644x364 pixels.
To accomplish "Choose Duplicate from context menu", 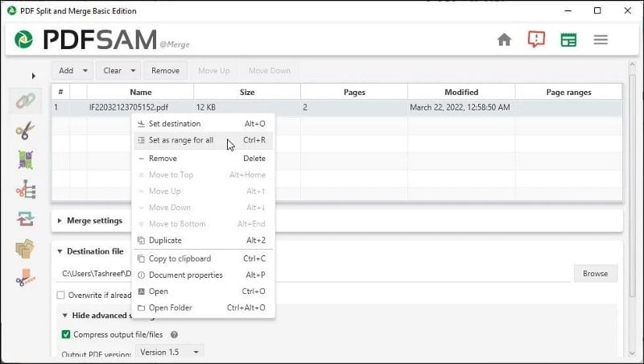I will click(x=204, y=240).
